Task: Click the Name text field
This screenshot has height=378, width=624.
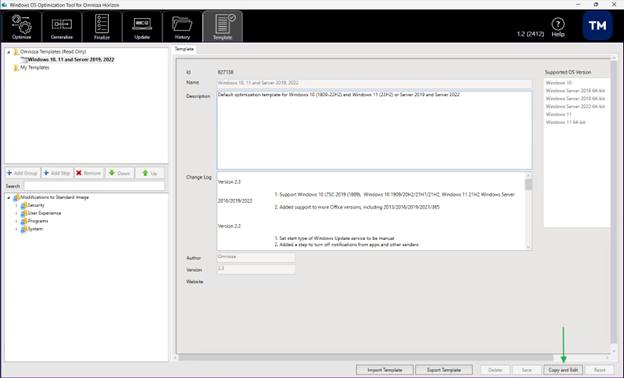Action: [374, 83]
